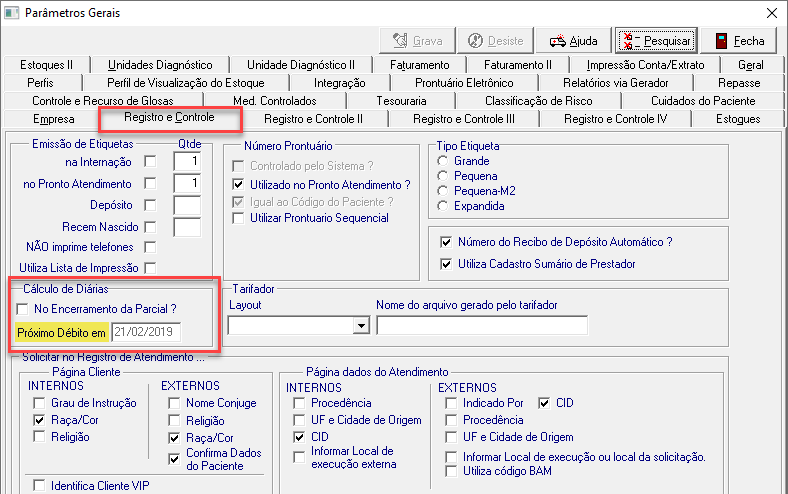Open Ajuda help button
The height and width of the screenshot is (494, 788).
tap(573, 41)
